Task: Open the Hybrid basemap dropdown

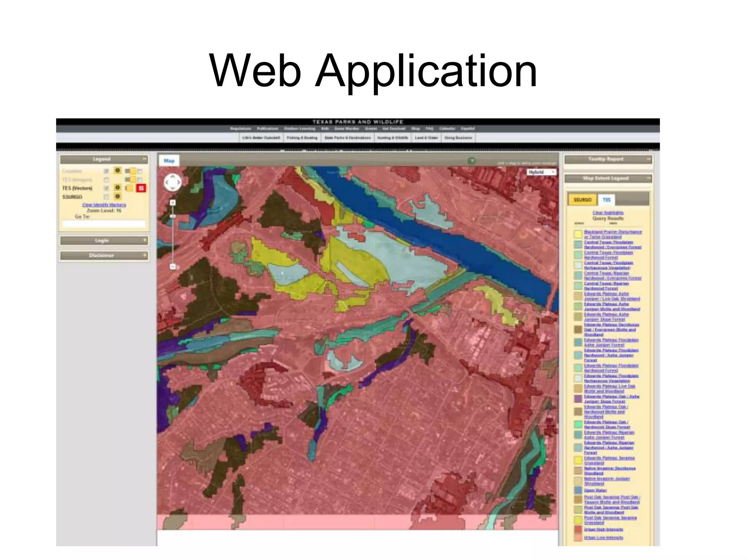Action: [541, 172]
